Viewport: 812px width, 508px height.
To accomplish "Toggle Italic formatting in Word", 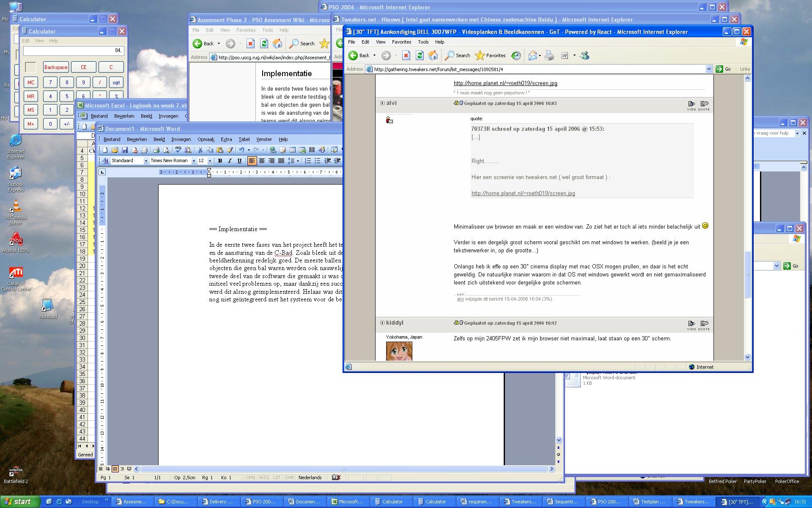I will click(x=230, y=161).
